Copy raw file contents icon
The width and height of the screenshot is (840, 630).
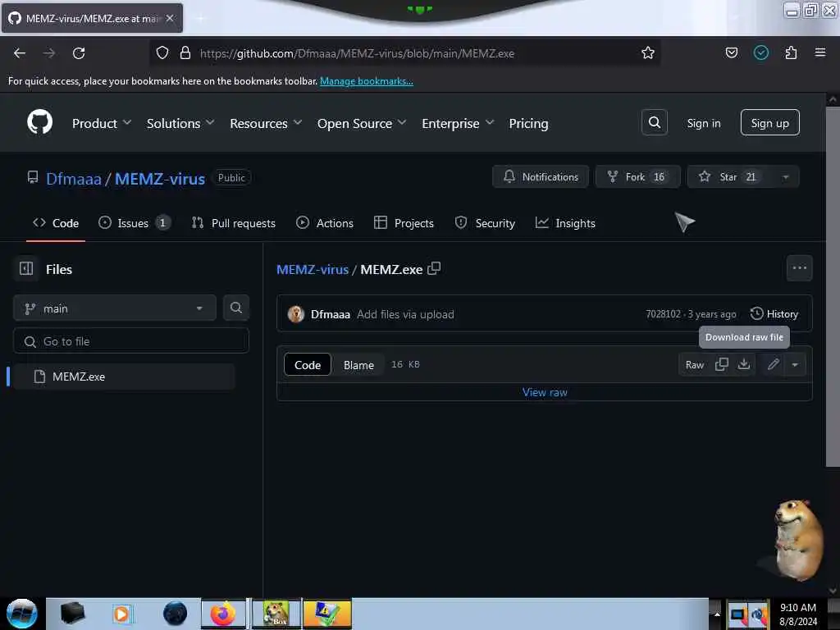722,364
